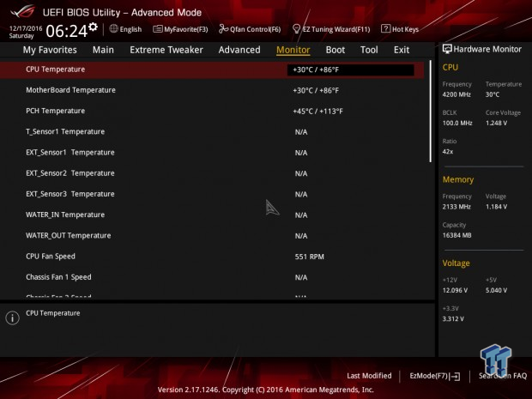
Task: Click Last Modified at the bottom
Action: coord(369,376)
